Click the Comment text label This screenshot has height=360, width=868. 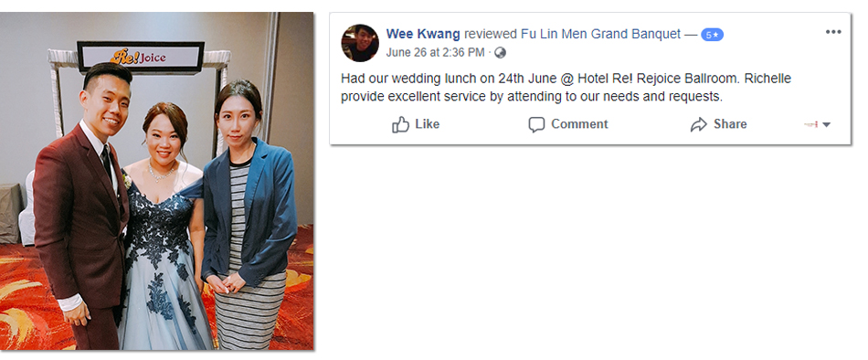[x=579, y=124]
